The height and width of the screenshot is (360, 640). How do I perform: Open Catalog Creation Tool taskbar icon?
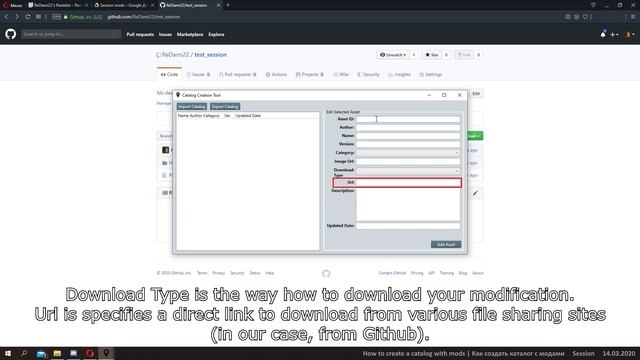click(x=106, y=353)
